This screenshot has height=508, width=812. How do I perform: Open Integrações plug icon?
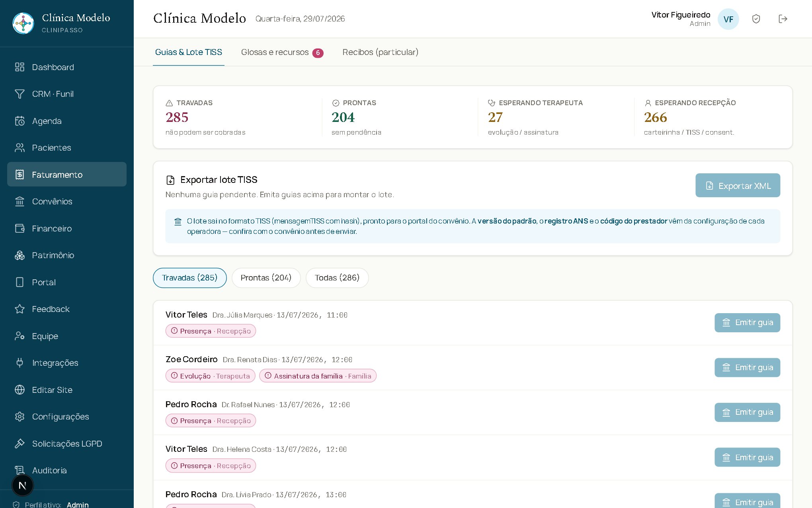[20, 363]
